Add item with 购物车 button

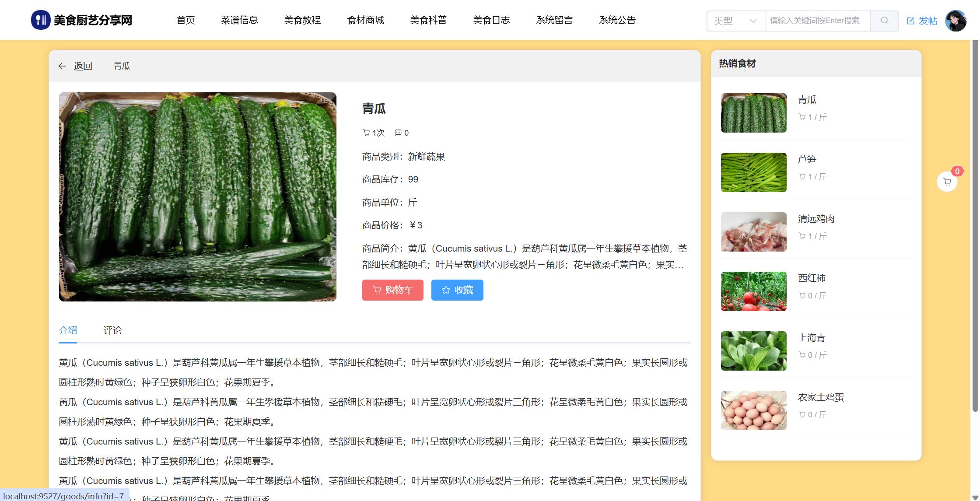392,290
